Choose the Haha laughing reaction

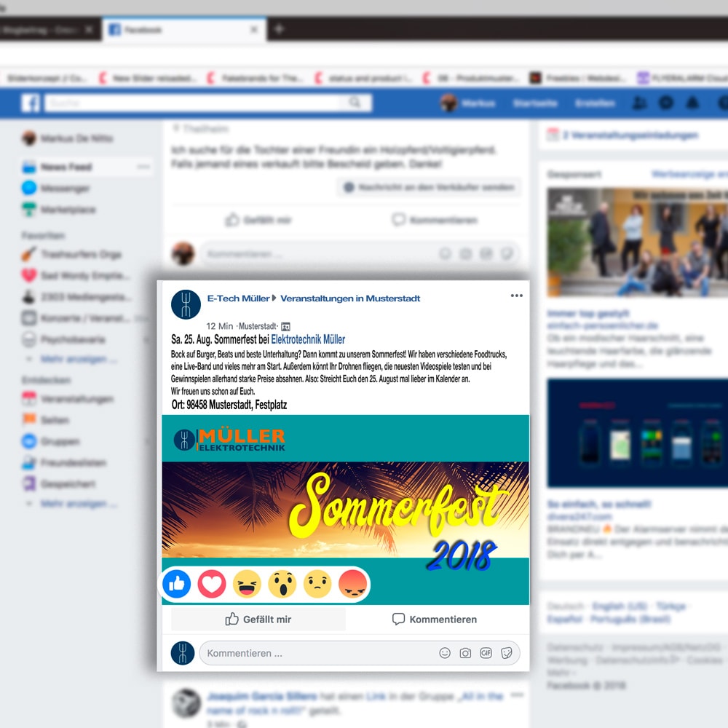247,584
